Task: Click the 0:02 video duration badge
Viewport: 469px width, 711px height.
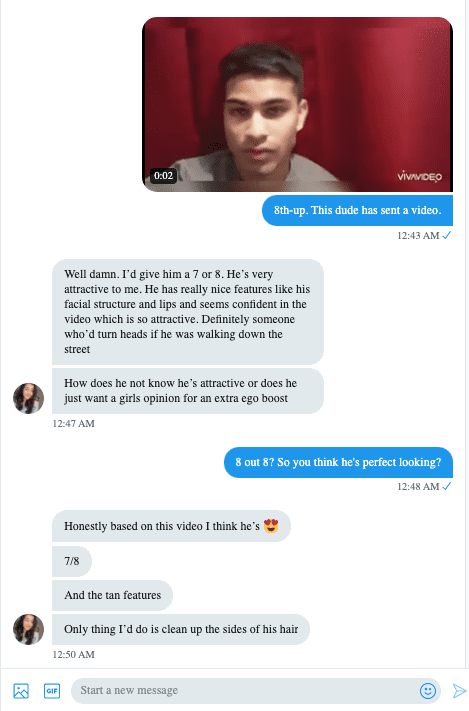Action: [x=163, y=175]
